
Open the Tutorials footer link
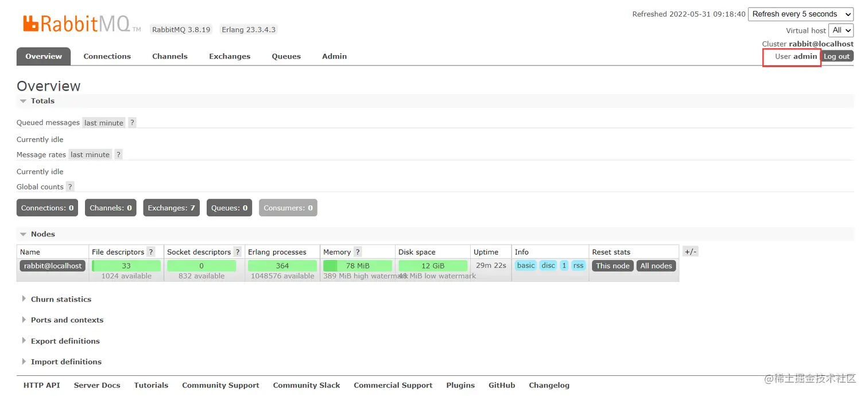[x=152, y=385]
